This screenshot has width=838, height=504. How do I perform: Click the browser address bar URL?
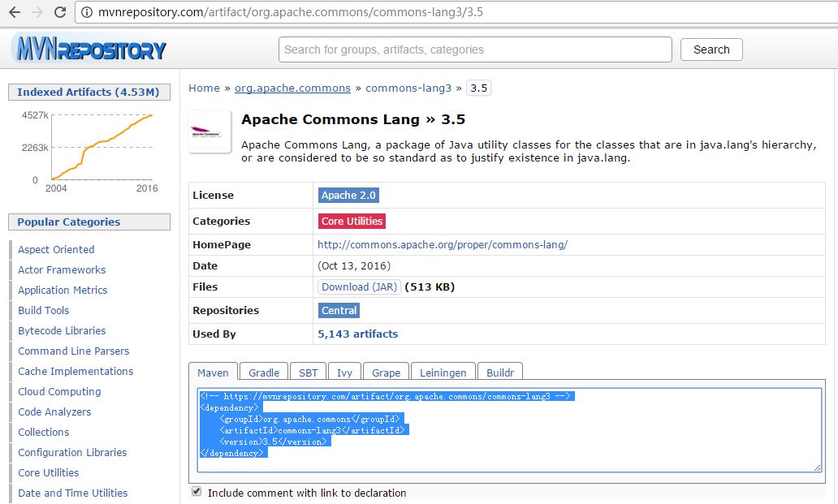coord(290,11)
